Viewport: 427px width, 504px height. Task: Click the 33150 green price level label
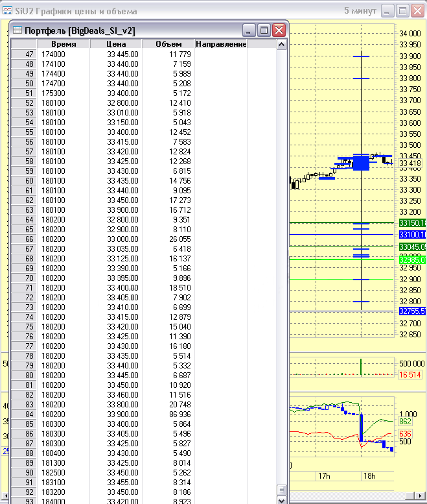[x=412, y=222]
